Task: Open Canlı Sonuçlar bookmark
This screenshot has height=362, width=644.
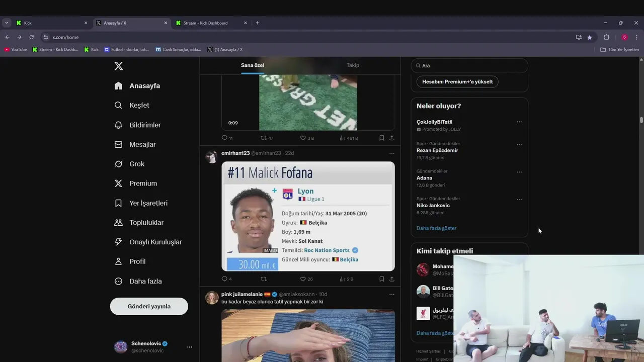Action: (179, 50)
